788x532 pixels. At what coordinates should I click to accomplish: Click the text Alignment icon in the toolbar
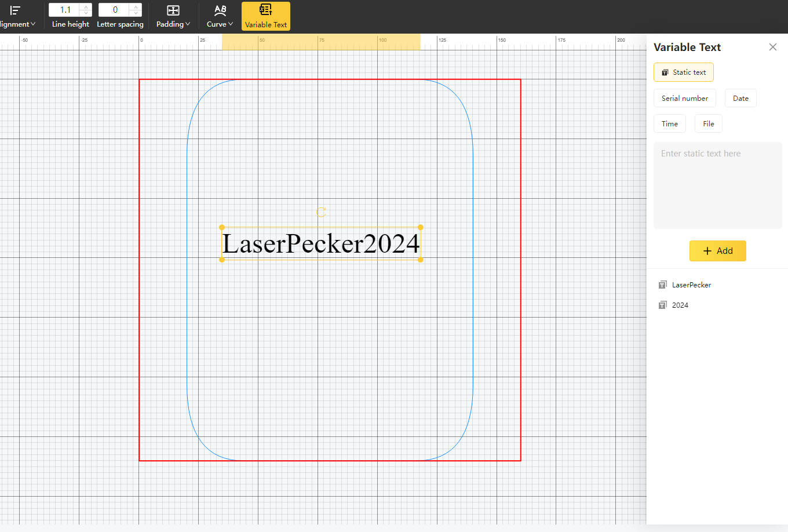click(x=16, y=10)
